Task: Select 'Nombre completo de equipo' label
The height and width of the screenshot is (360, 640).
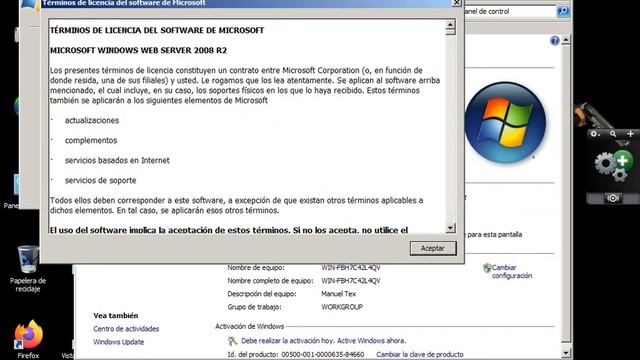Action: [270, 281]
